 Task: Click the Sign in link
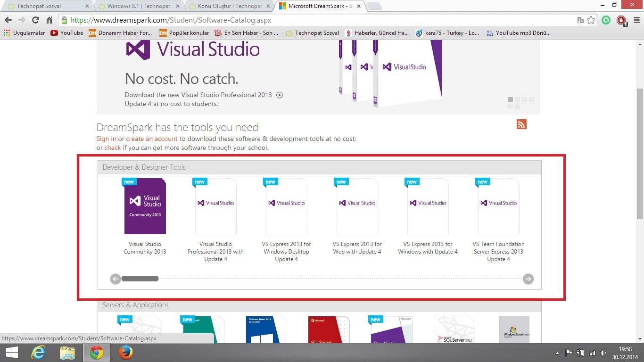pyautogui.click(x=106, y=139)
